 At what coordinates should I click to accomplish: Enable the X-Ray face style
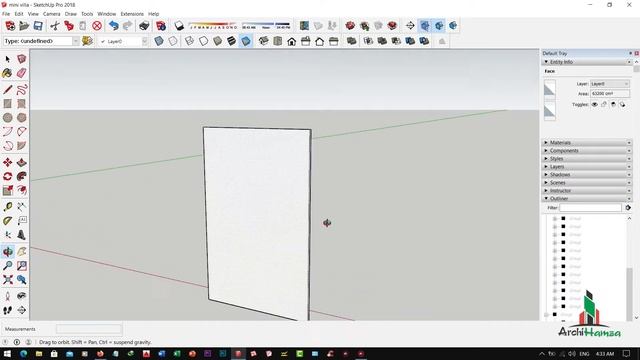[x=159, y=41]
